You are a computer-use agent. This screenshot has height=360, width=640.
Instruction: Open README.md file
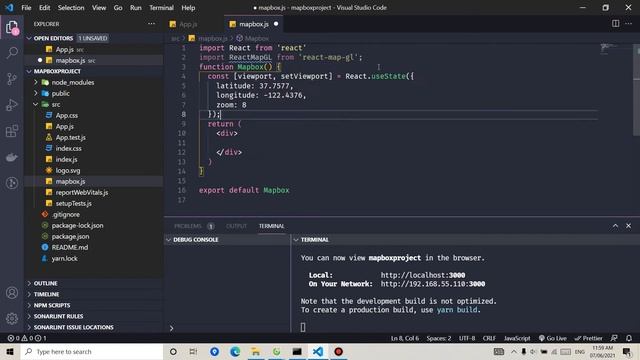(69, 247)
